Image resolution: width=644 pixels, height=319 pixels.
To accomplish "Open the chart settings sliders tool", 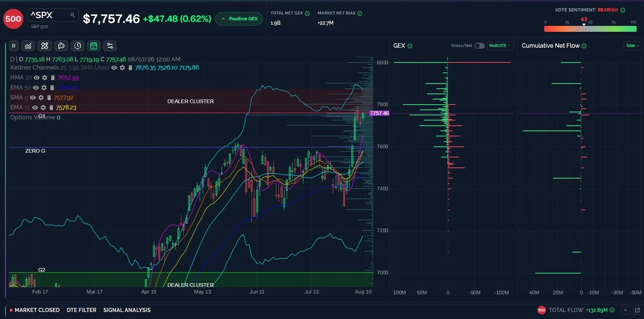I will [x=110, y=46].
